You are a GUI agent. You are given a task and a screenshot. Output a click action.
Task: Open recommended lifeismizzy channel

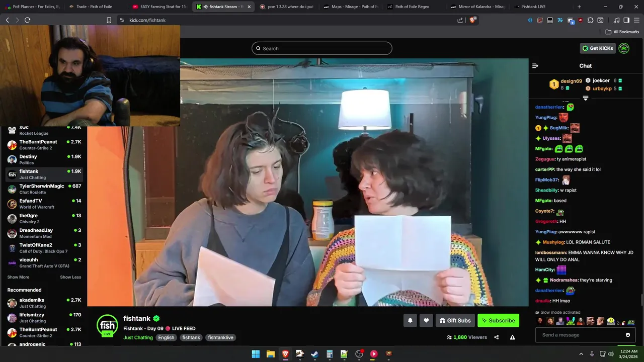click(x=44, y=318)
